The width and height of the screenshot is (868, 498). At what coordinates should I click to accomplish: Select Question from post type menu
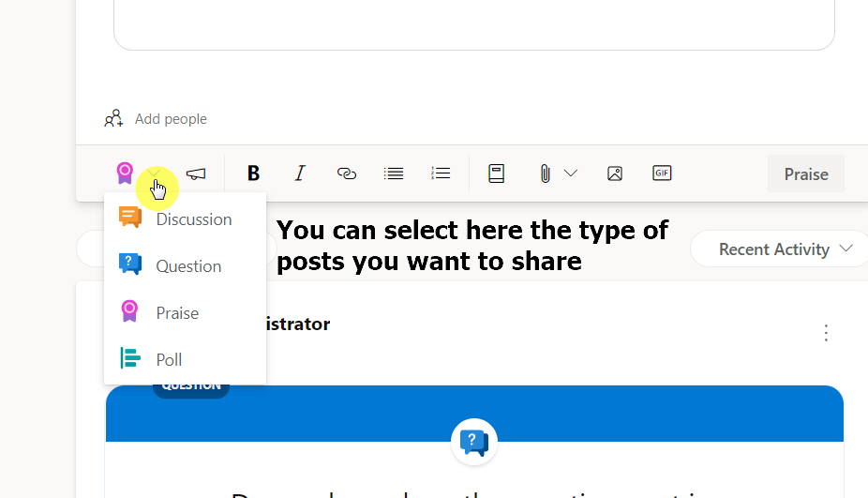point(185,266)
